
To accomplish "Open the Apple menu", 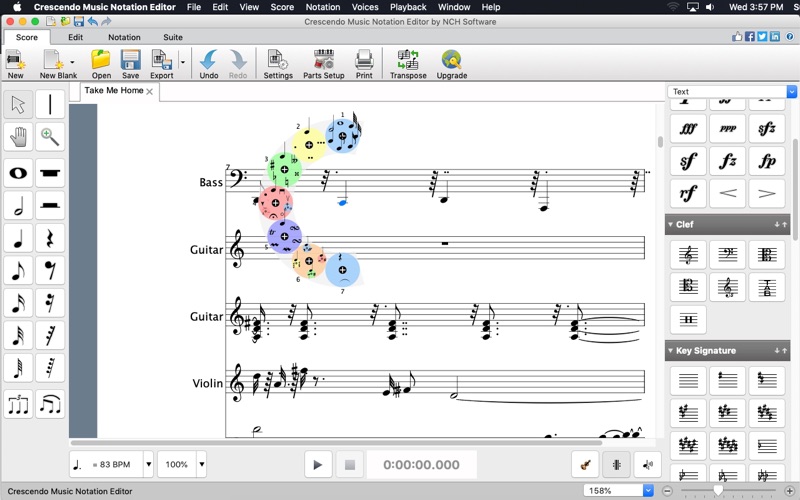I will (x=17, y=7).
